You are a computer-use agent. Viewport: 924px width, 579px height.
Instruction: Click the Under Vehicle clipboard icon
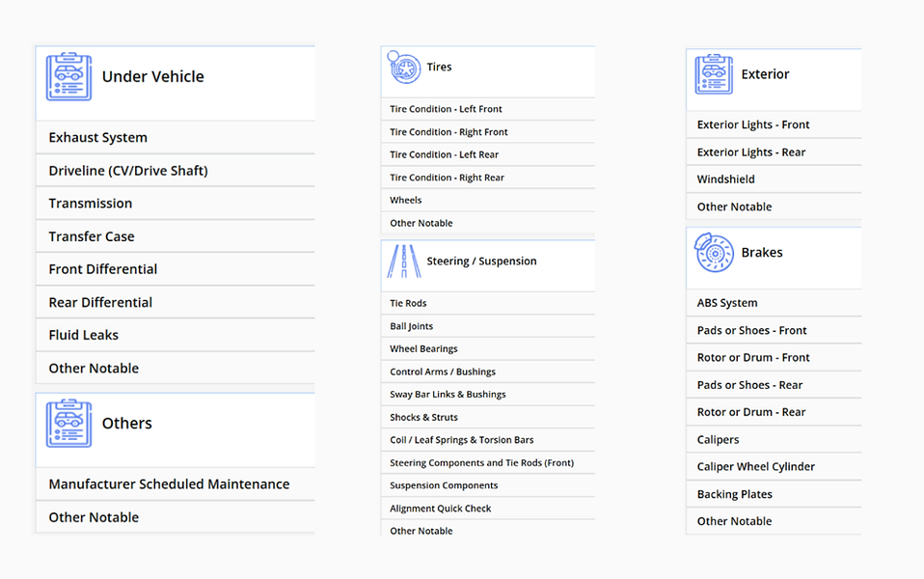pos(68,76)
